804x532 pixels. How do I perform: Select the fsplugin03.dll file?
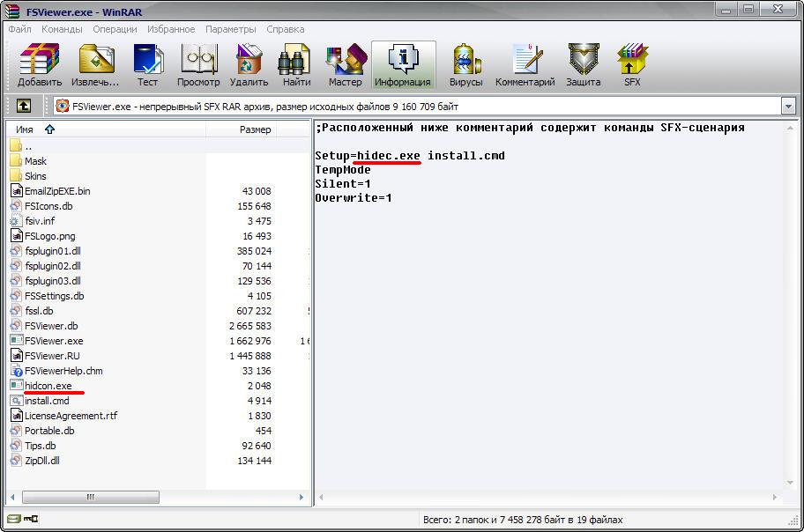[46, 281]
